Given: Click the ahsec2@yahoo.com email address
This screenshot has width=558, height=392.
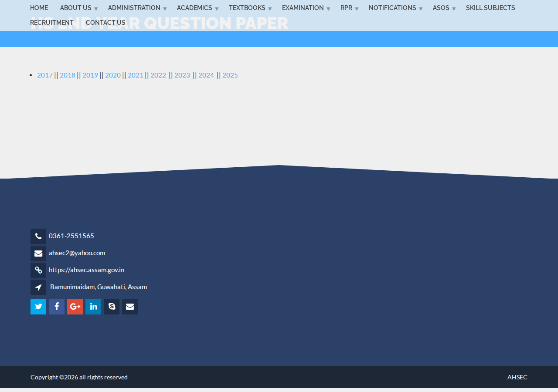Looking at the screenshot, I should (x=77, y=253).
